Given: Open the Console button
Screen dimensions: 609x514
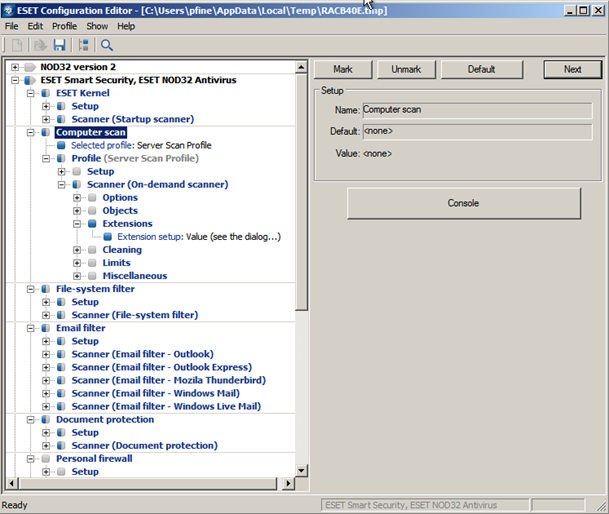Looking at the screenshot, I should tap(464, 203).
